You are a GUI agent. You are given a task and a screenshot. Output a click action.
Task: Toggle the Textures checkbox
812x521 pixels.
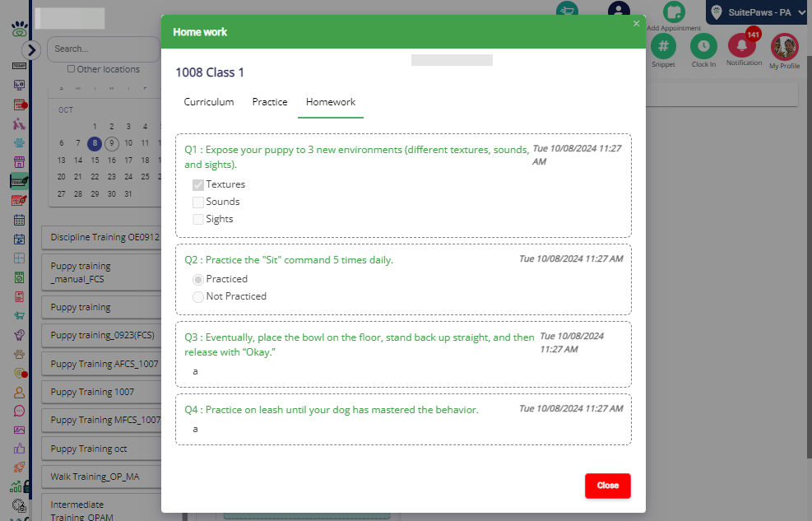[x=197, y=185]
